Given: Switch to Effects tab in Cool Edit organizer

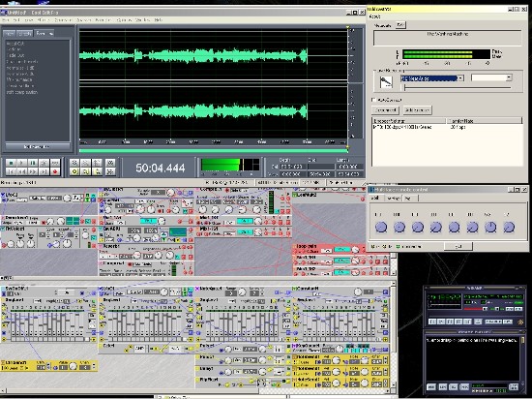Looking at the screenshot, I should tap(24, 33).
